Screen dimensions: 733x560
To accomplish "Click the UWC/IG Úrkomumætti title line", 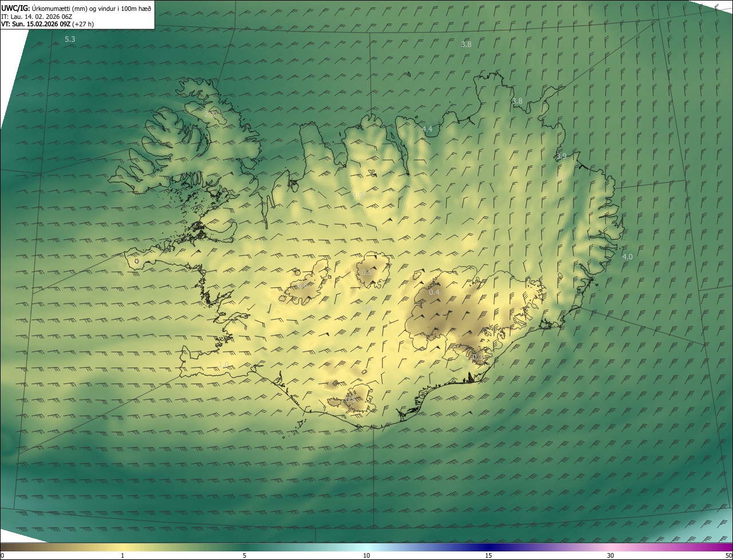I will 76,8.
